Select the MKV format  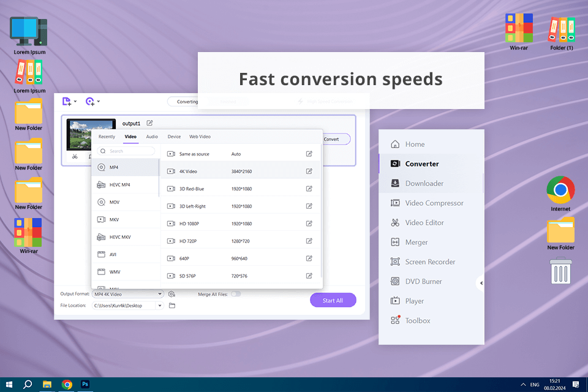point(126,219)
